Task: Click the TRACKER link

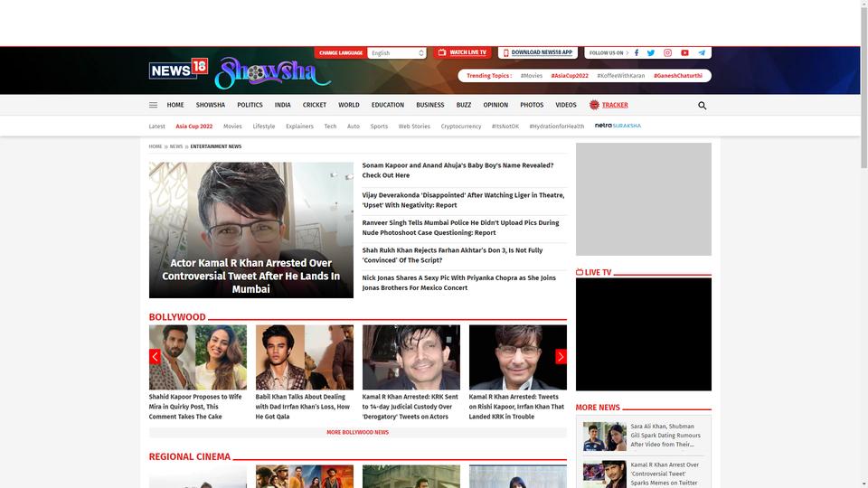Action: pyautogui.click(x=615, y=105)
